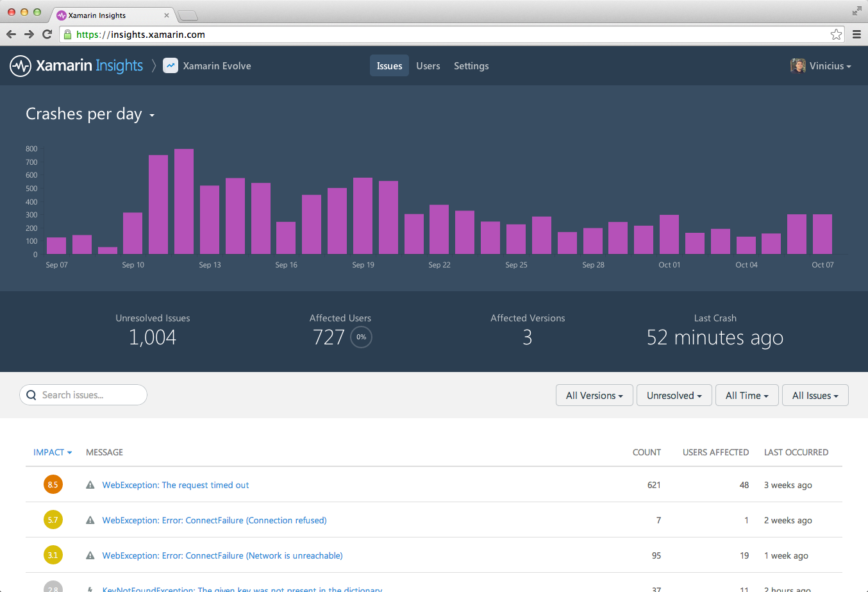
Task: Click the 8.5 impact score badge
Action: pyautogui.click(x=53, y=484)
